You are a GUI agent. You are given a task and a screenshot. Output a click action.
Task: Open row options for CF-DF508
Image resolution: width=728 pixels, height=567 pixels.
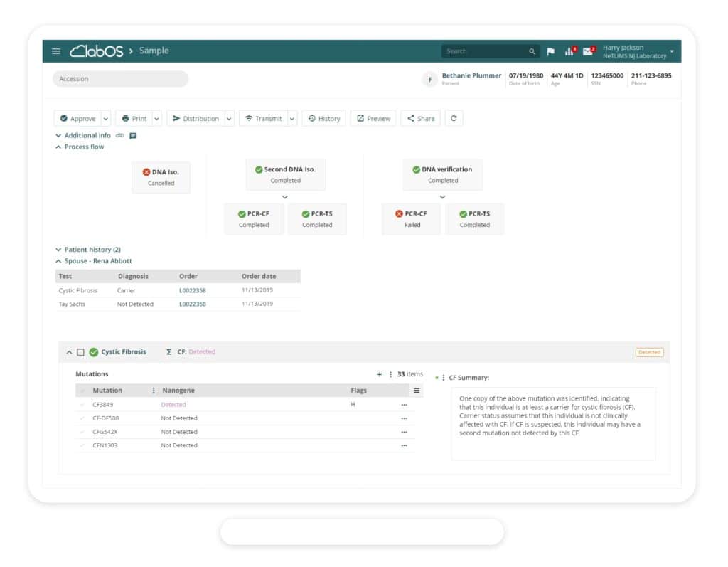[404, 418]
